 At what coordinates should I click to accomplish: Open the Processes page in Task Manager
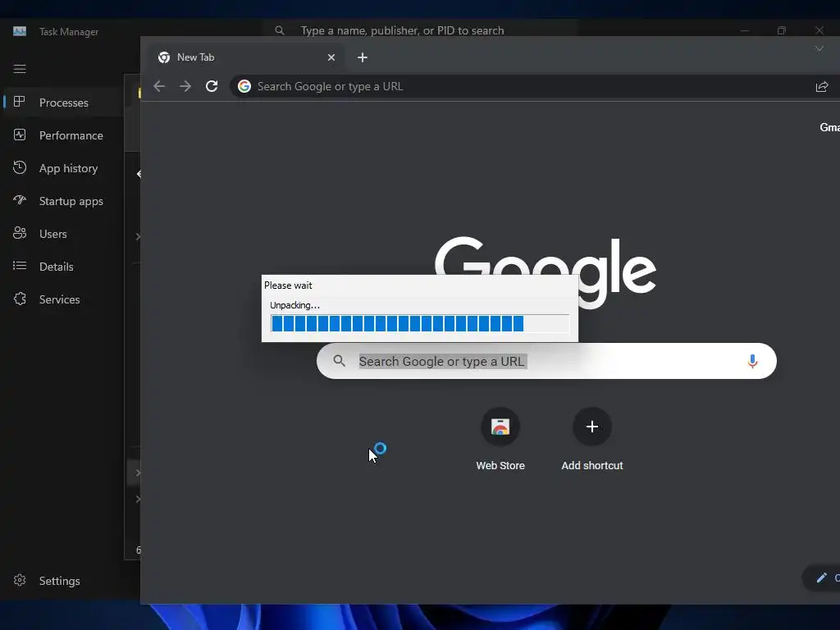coord(63,103)
